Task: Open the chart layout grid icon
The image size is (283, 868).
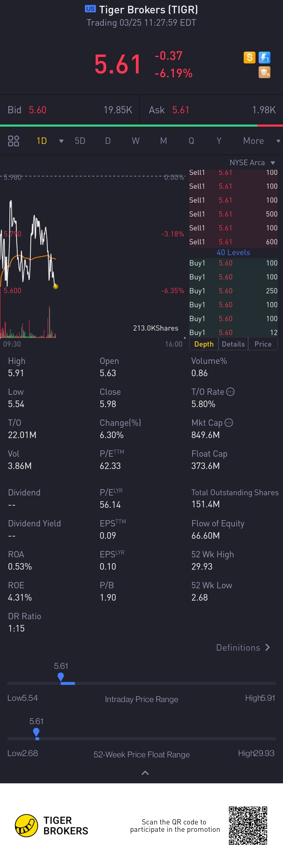Action: pyautogui.click(x=13, y=141)
